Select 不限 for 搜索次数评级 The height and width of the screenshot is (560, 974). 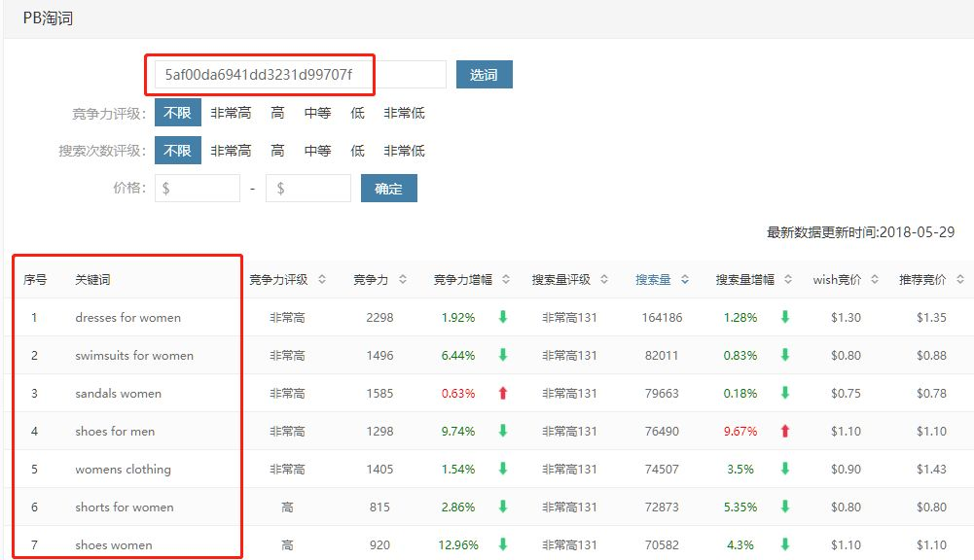pyautogui.click(x=178, y=151)
